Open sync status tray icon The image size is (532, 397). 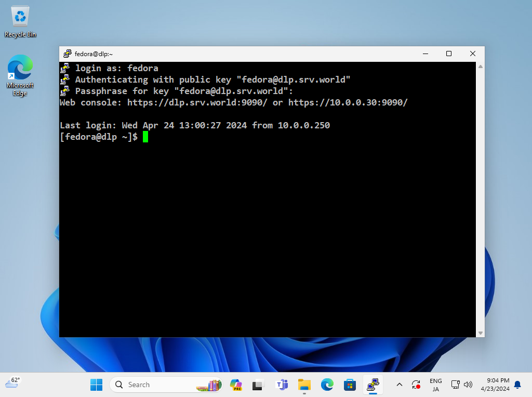(416, 385)
